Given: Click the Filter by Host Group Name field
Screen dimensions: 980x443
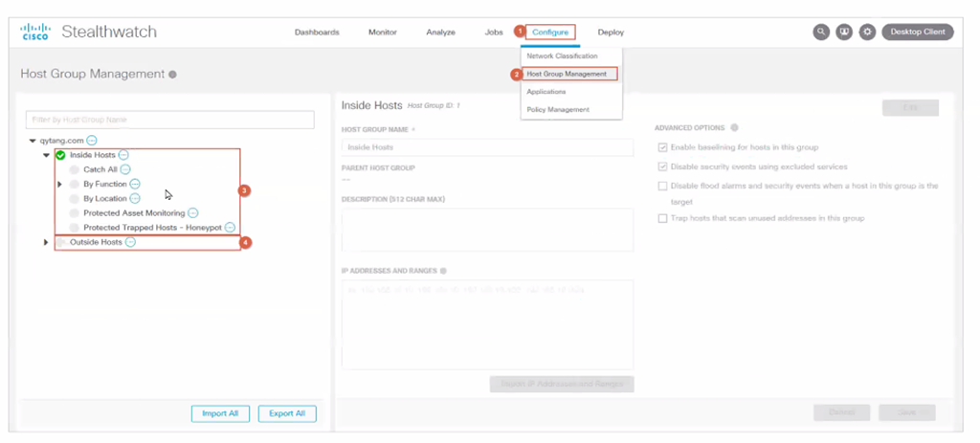Looking at the screenshot, I should (x=170, y=120).
